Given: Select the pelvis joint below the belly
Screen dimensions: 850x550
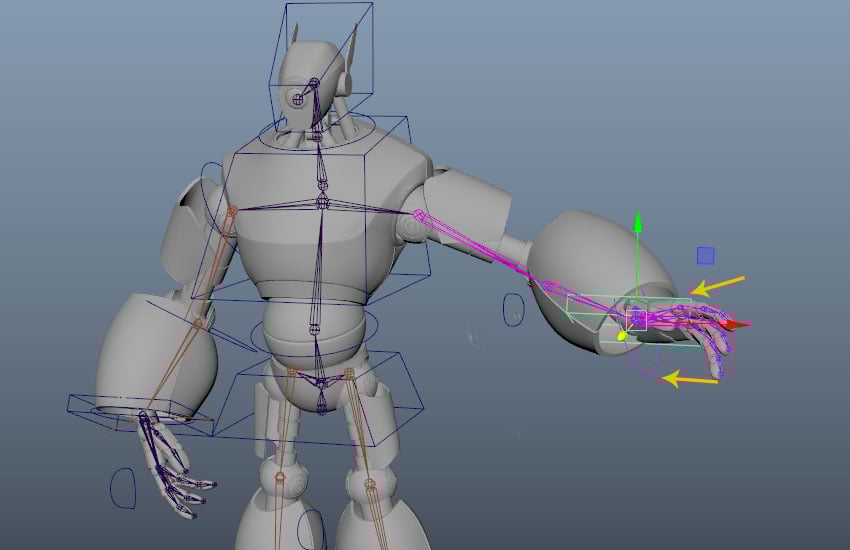Looking at the screenshot, I should click(322, 383).
